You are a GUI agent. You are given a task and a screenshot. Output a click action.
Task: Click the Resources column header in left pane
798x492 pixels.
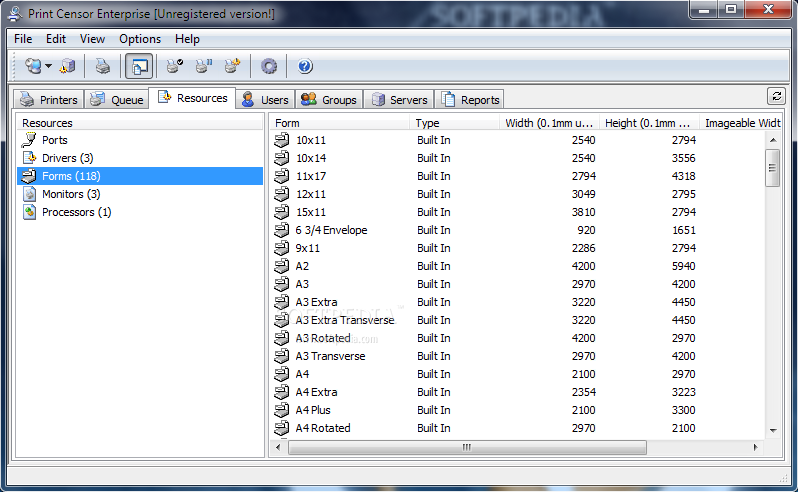pos(140,123)
